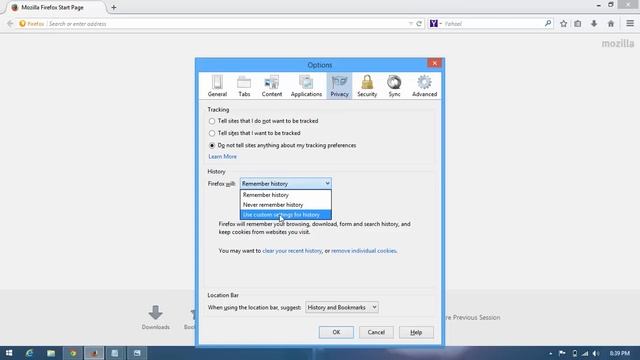Switch to the Tabs options pane
The width and height of the screenshot is (640, 360).
[244, 86]
